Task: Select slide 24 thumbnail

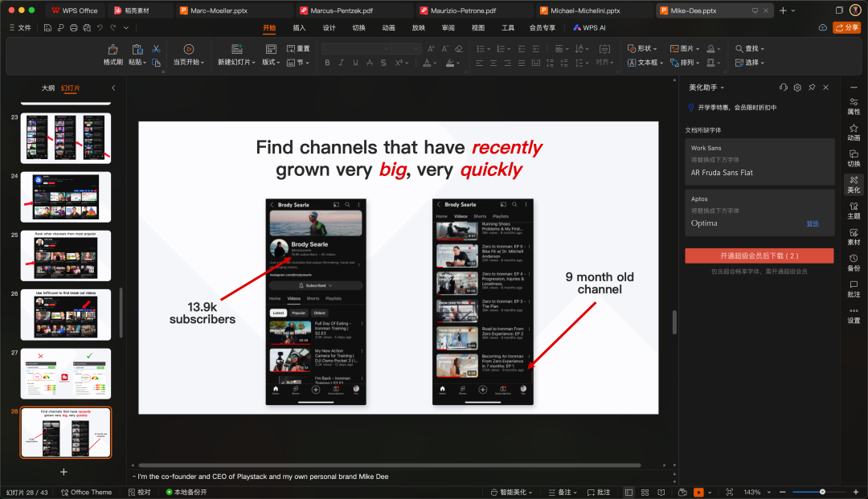Action: point(66,197)
